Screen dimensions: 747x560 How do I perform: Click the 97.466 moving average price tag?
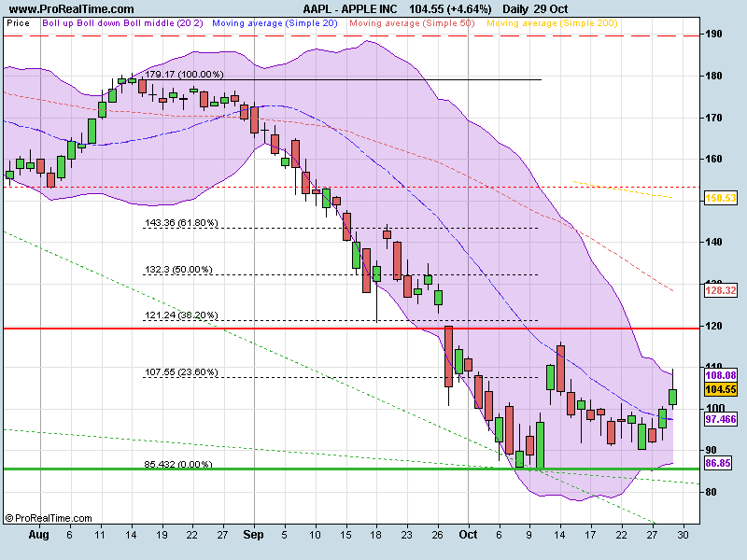click(x=720, y=419)
